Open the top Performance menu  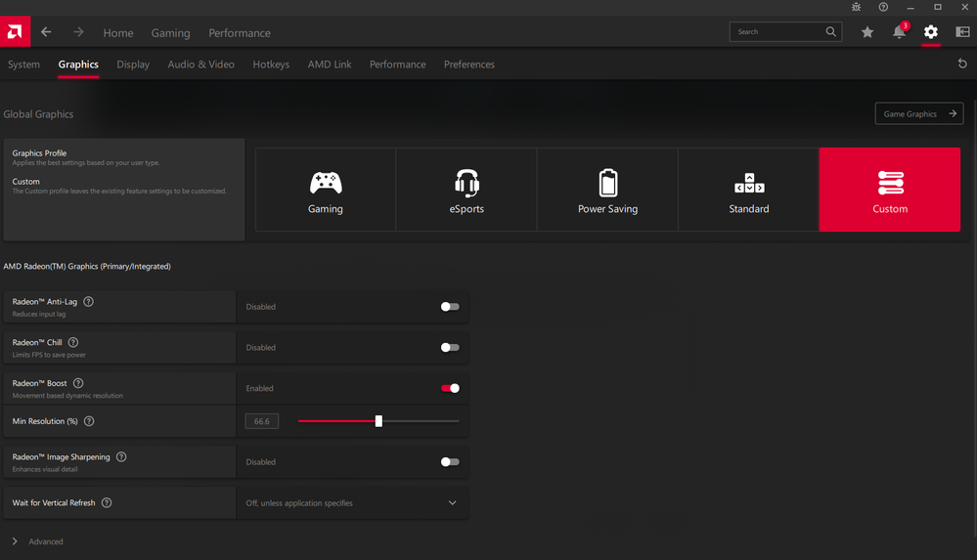240,33
